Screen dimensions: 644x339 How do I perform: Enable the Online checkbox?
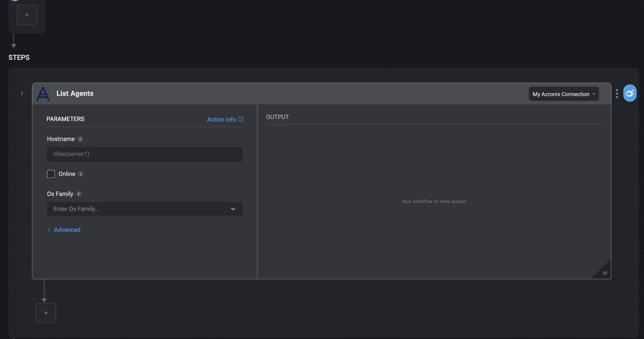click(51, 174)
